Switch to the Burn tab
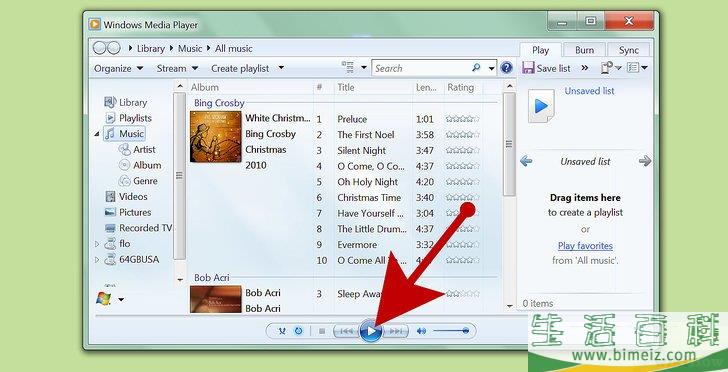Image resolution: width=728 pixels, height=372 pixels. pos(584,50)
